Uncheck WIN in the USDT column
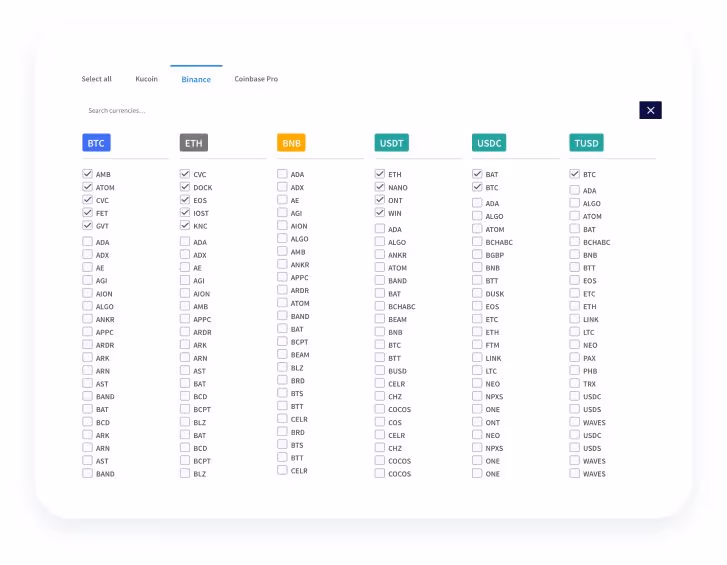This screenshot has height=565, width=727. click(x=380, y=213)
